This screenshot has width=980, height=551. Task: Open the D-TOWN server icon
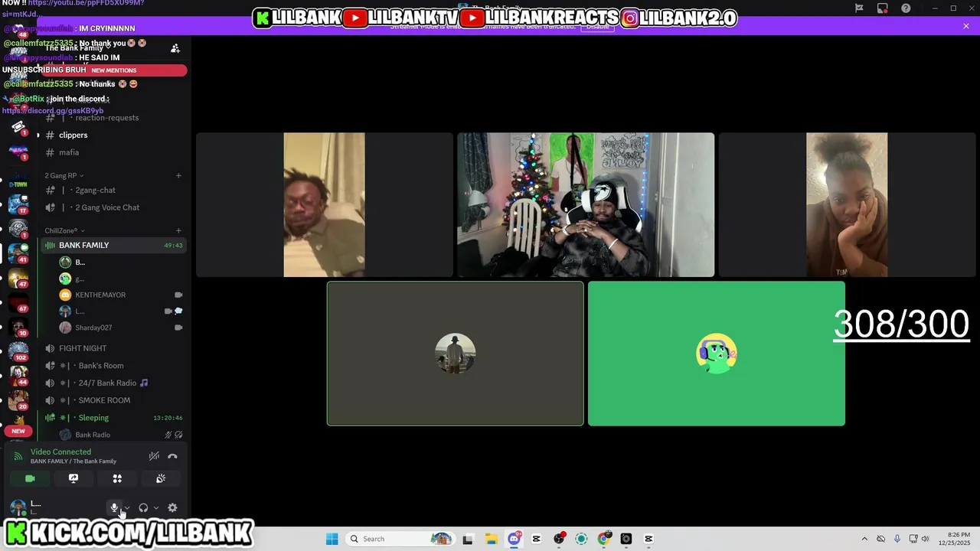[x=18, y=182]
